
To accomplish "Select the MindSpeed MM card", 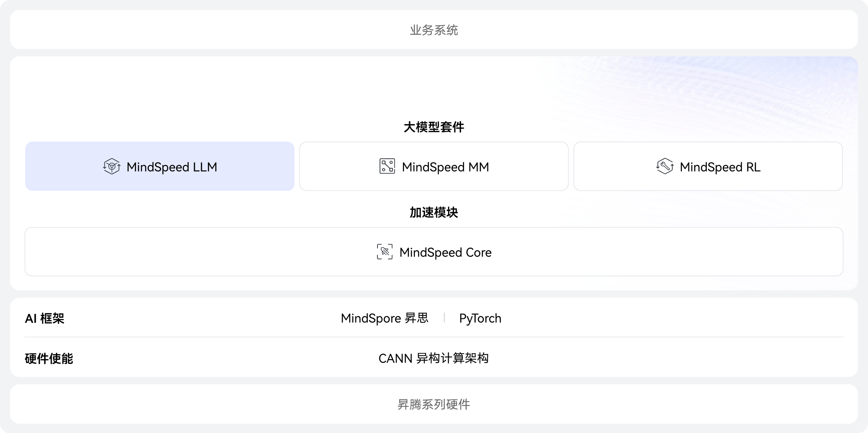I will [434, 166].
